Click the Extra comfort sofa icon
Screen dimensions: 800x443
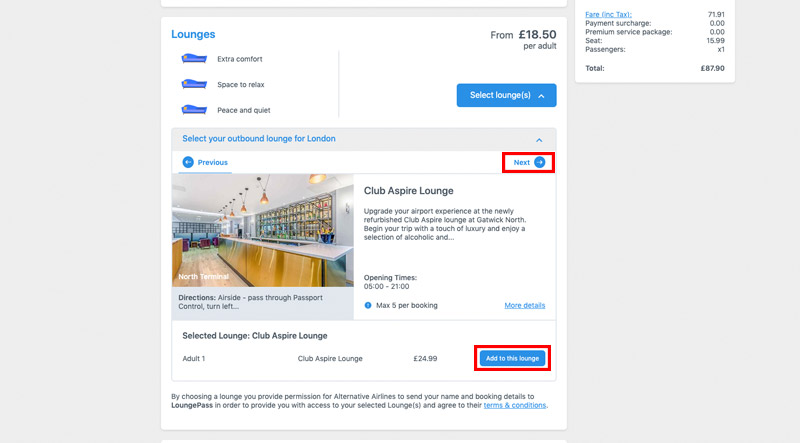pyautogui.click(x=194, y=59)
